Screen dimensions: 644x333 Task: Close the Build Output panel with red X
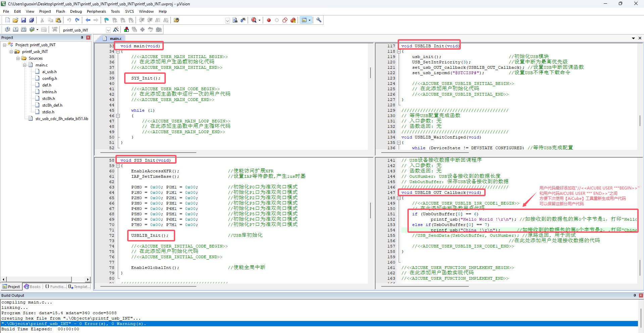coord(641,295)
